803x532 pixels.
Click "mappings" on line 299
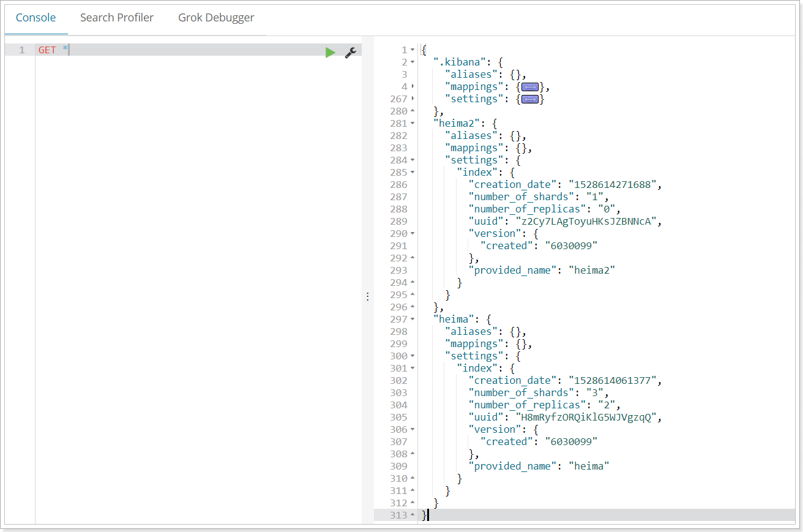coord(474,344)
